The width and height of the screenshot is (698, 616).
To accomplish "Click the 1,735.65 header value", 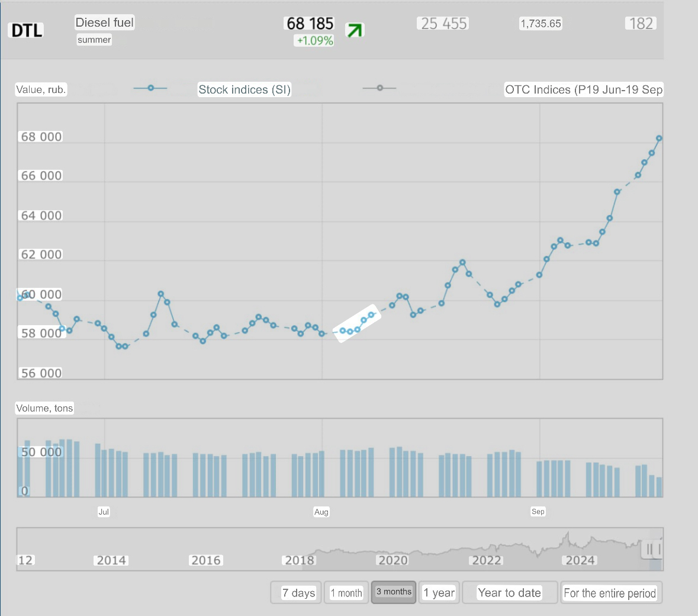I will point(541,24).
